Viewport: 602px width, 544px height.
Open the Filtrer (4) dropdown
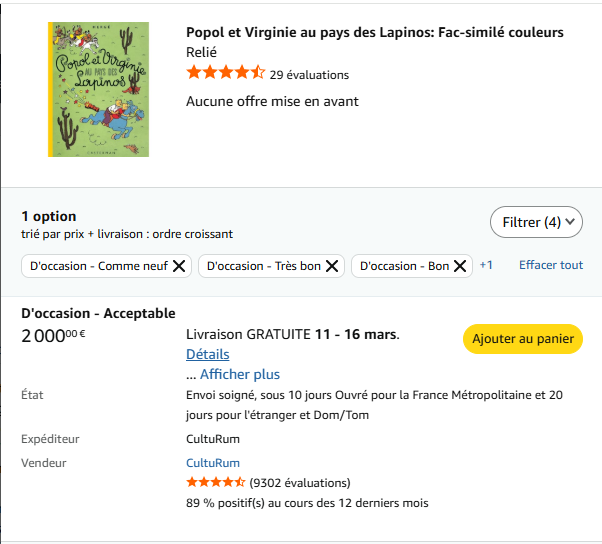[536, 222]
